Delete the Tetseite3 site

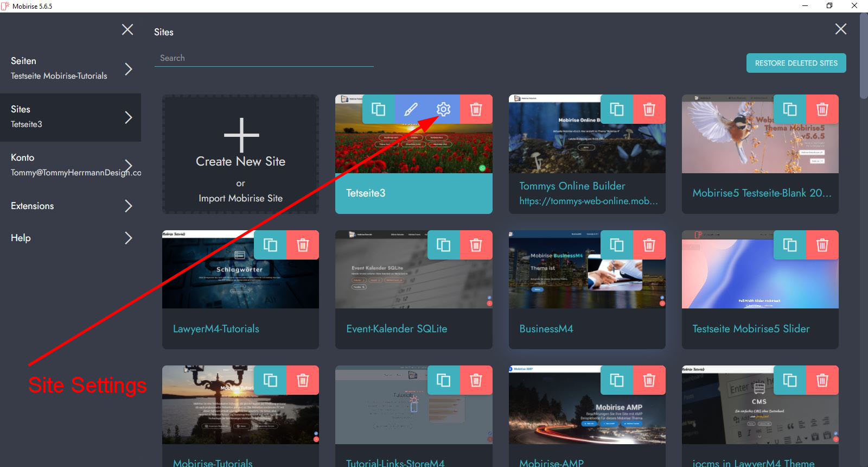pyautogui.click(x=476, y=109)
